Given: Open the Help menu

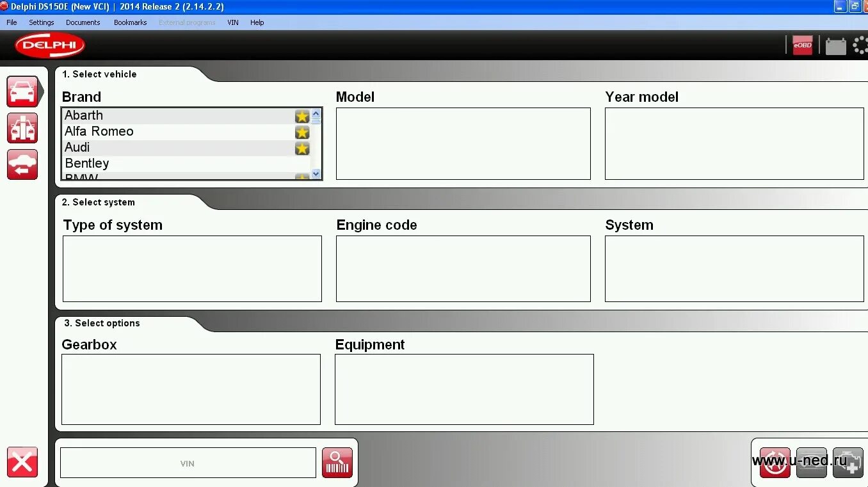Looking at the screenshot, I should pyautogui.click(x=257, y=22).
